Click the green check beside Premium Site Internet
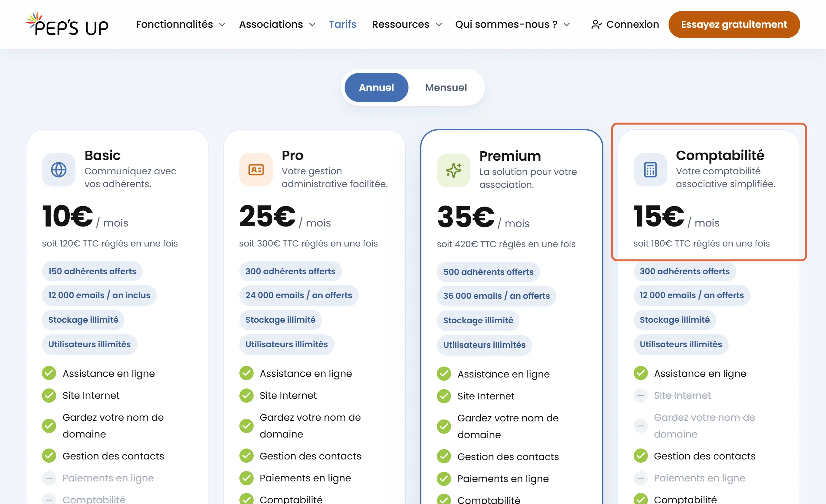The height and width of the screenshot is (504, 826). click(x=444, y=396)
